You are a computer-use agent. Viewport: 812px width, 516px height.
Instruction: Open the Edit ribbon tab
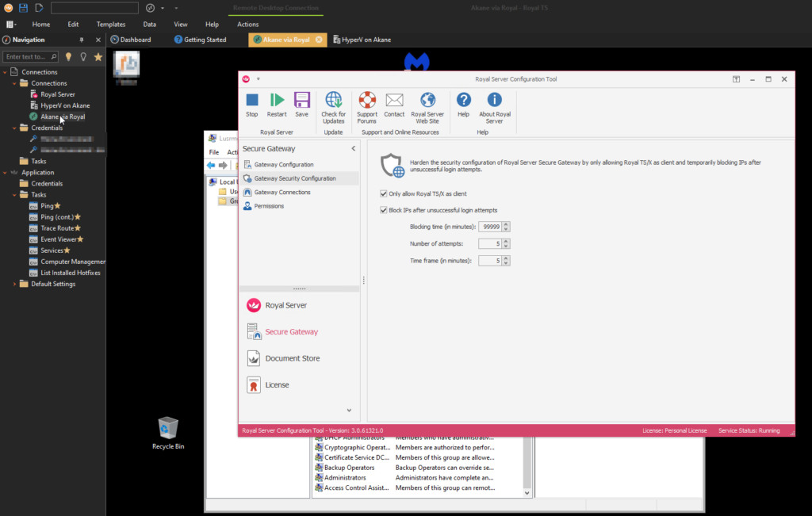(73, 25)
